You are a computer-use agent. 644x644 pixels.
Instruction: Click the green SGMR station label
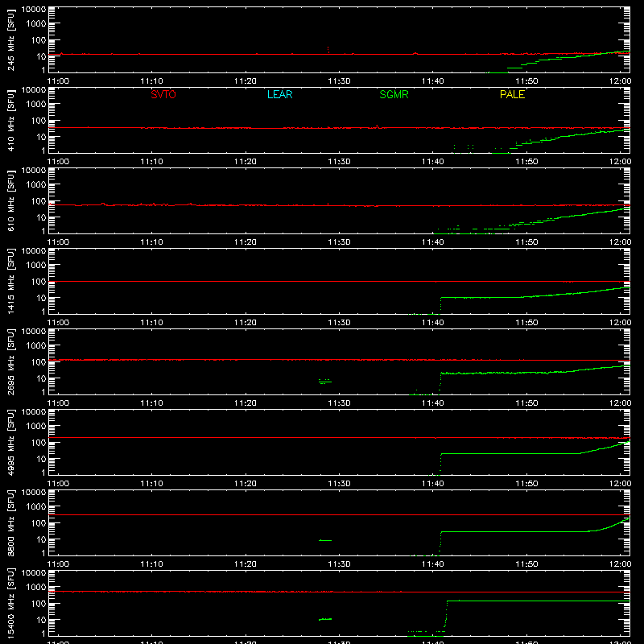click(x=394, y=94)
